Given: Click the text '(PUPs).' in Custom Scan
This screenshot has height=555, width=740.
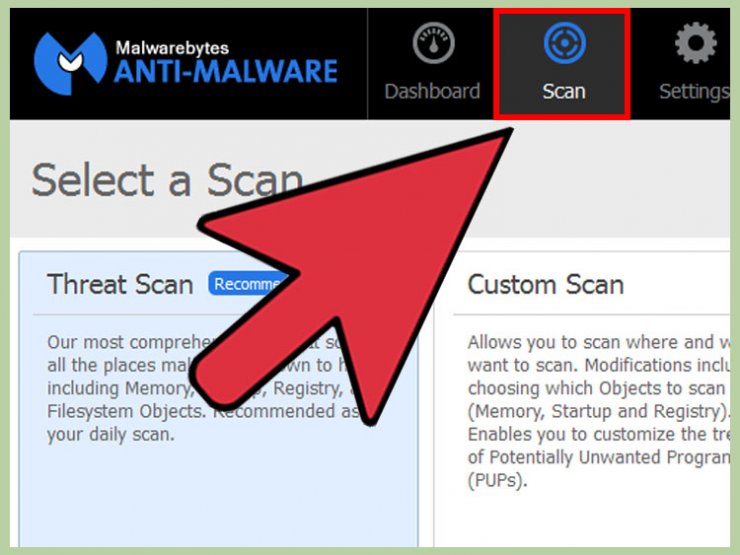Looking at the screenshot, I should [497, 480].
